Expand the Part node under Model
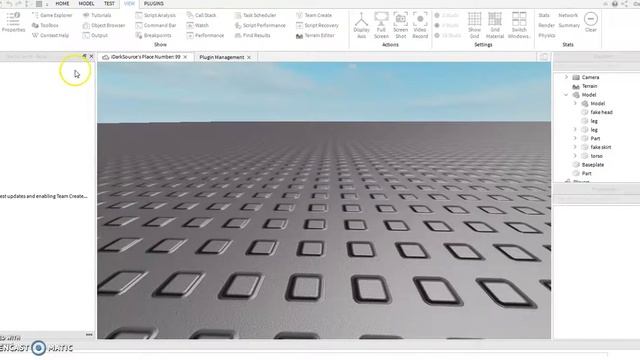This screenshot has width=640, height=360. point(575,138)
